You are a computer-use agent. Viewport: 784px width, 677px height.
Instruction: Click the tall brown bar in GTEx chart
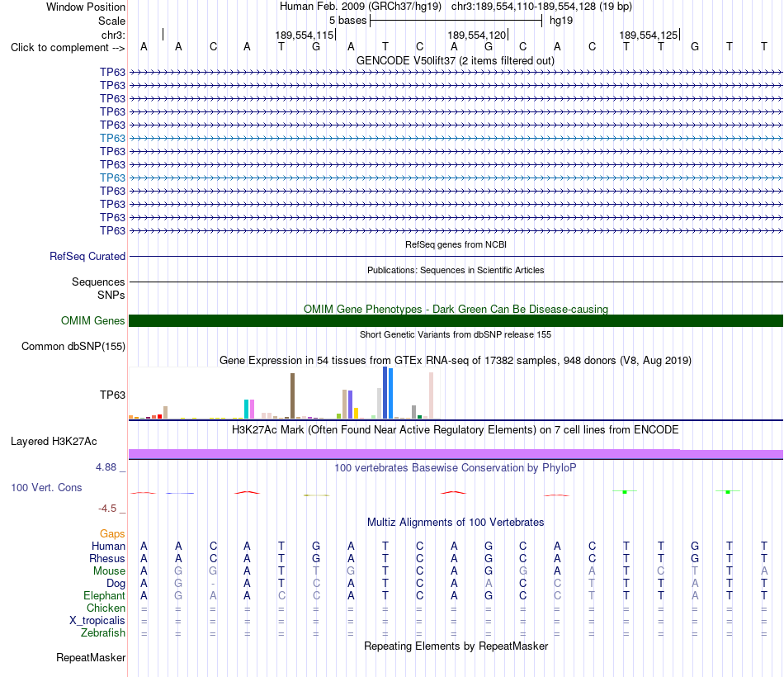[292, 395]
